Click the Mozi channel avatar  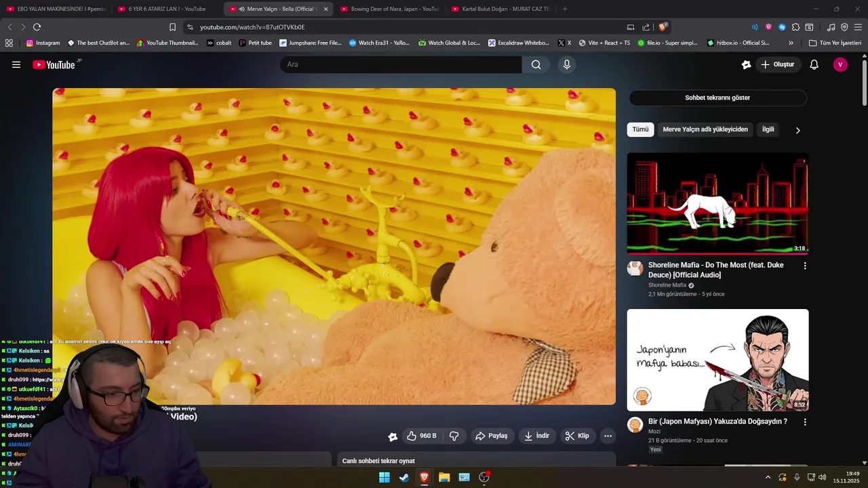coord(635,425)
